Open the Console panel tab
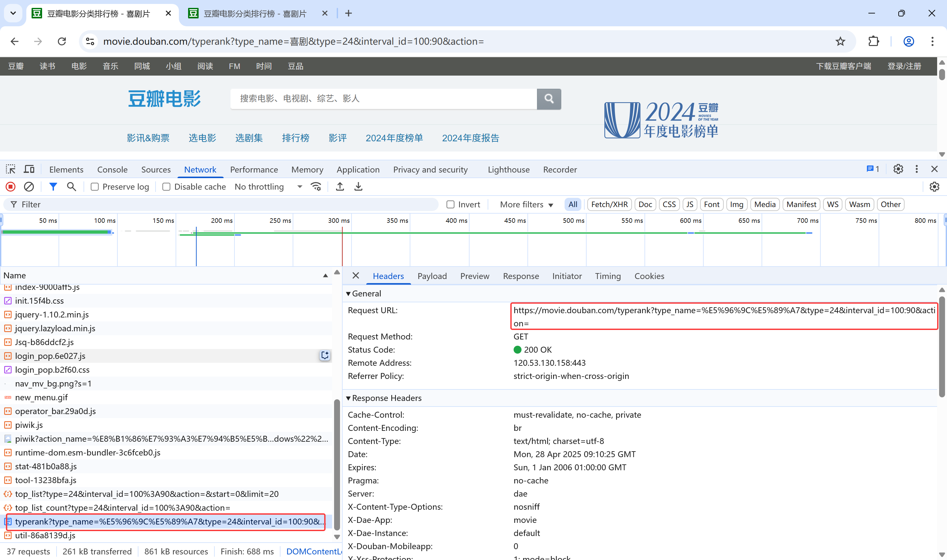947x560 pixels. point(112,170)
